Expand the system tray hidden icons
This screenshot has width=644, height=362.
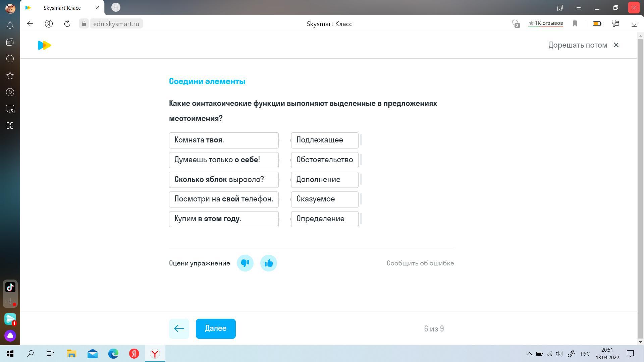click(529, 354)
